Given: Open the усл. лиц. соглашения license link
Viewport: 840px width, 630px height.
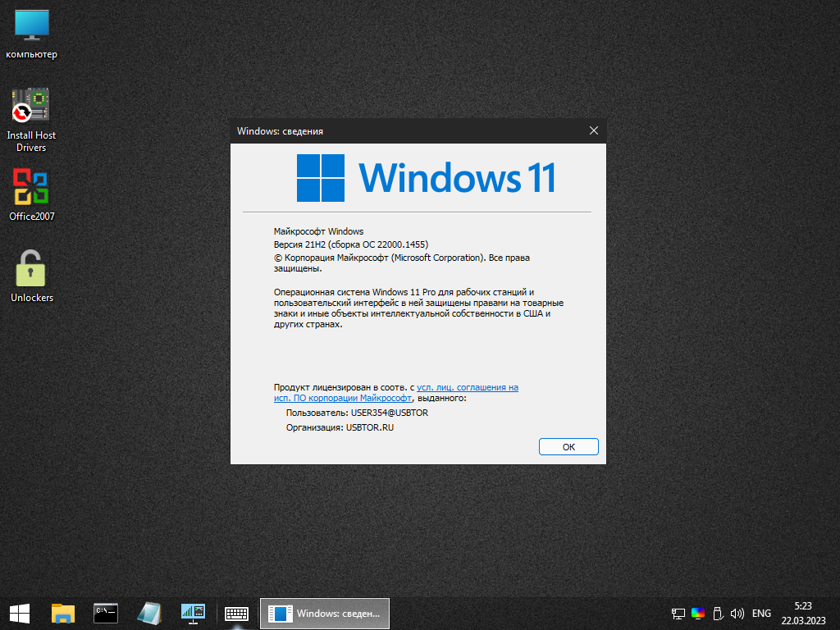Looking at the screenshot, I should click(396, 393).
